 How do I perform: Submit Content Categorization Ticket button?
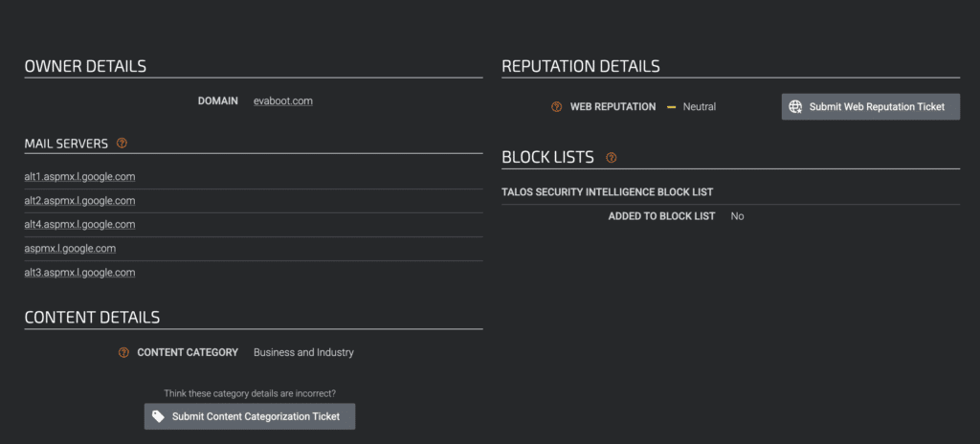tap(250, 416)
